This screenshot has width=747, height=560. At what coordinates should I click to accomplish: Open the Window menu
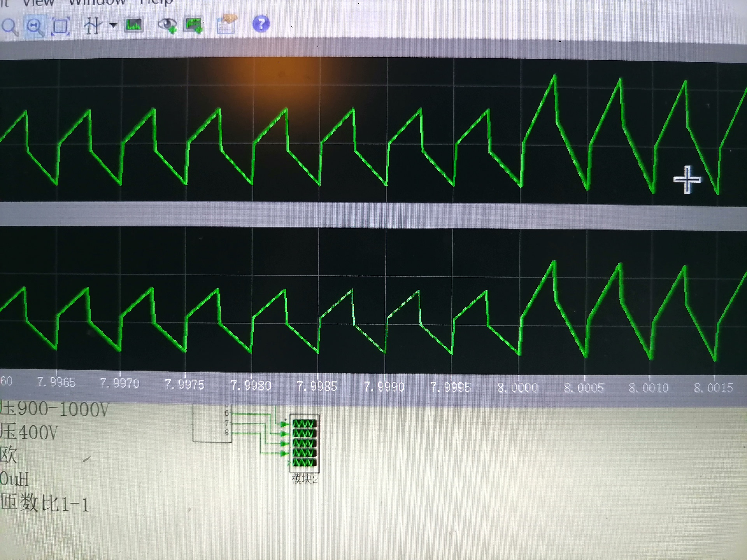click(x=97, y=2)
